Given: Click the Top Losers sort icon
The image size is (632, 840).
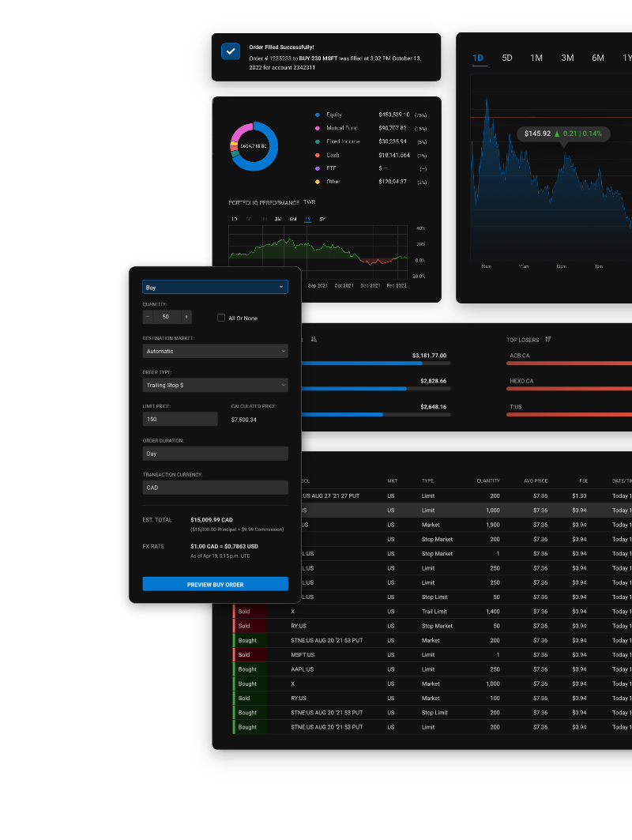Looking at the screenshot, I should coord(548,340).
